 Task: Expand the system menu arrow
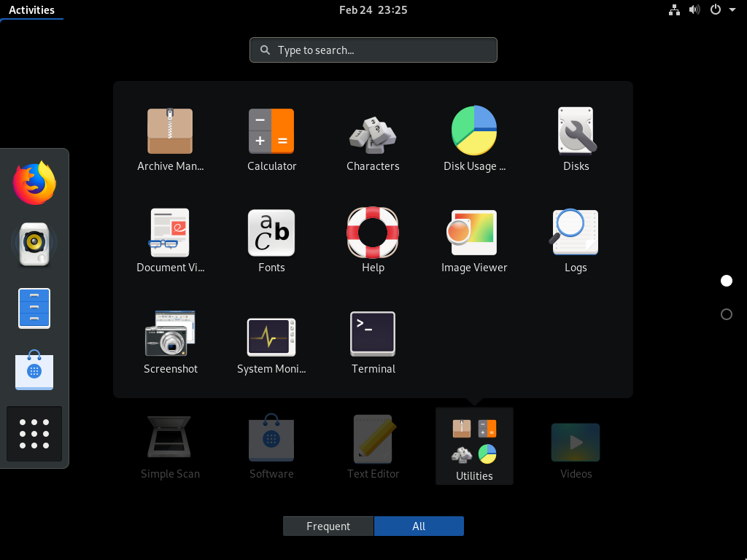[x=732, y=10]
